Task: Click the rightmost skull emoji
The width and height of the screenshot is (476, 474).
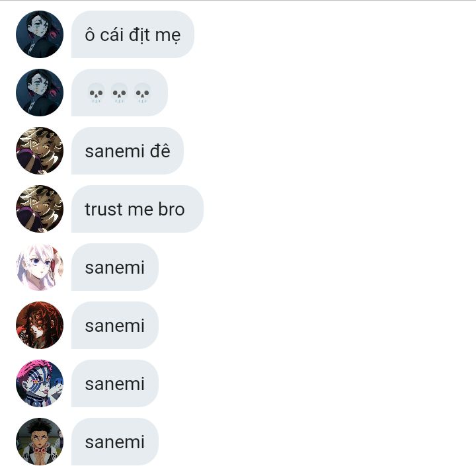Action: pyautogui.click(x=142, y=93)
